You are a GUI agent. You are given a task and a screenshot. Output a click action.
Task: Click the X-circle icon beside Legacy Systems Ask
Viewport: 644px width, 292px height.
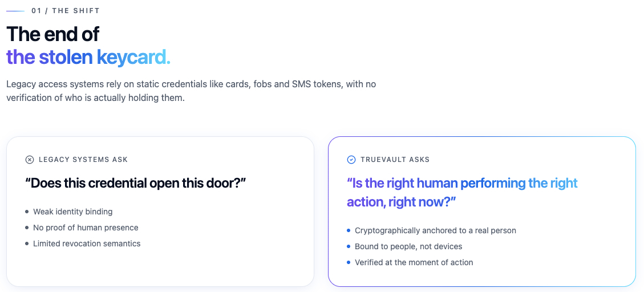click(30, 160)
